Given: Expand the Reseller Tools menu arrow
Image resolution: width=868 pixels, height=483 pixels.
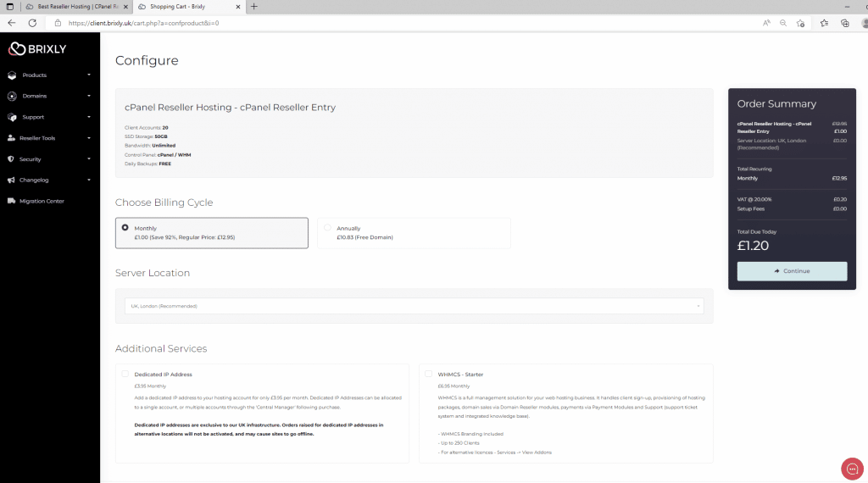Looking at the screenshot, I should coord(89,138).
